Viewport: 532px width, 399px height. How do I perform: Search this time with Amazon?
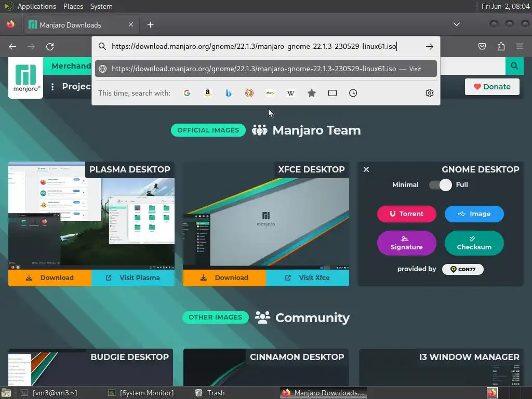208,93
